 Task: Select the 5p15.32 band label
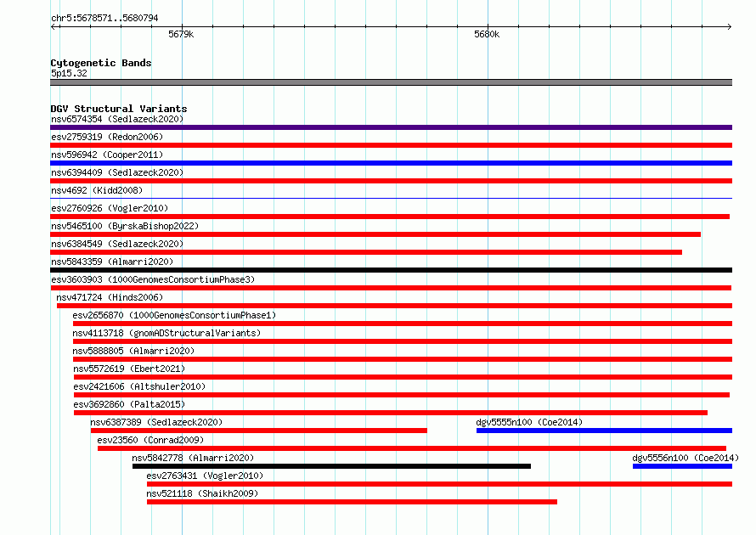69,73
